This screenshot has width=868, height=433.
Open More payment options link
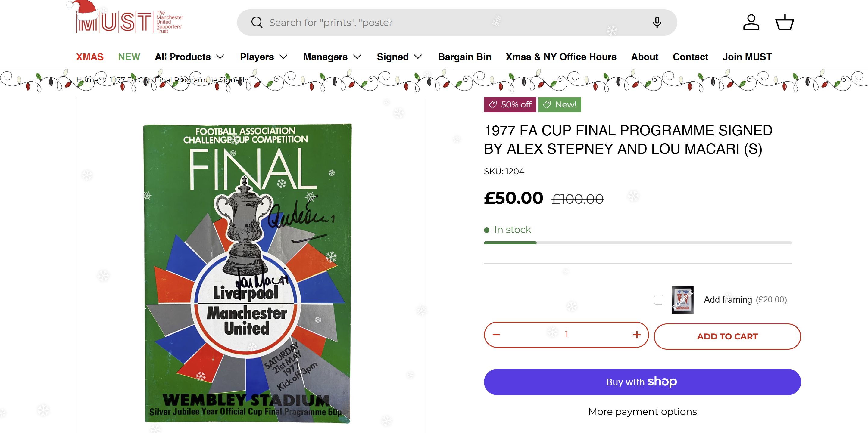642,411
